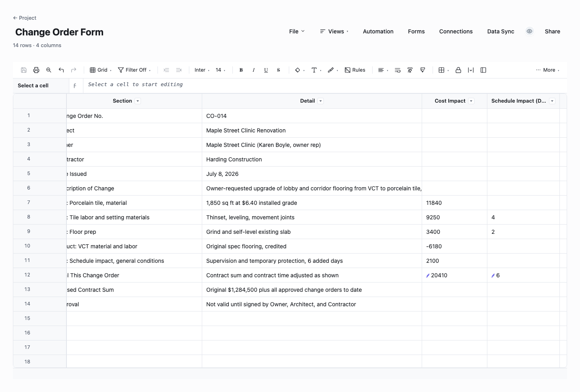Open the Detail column header menu

pos(321,101)
